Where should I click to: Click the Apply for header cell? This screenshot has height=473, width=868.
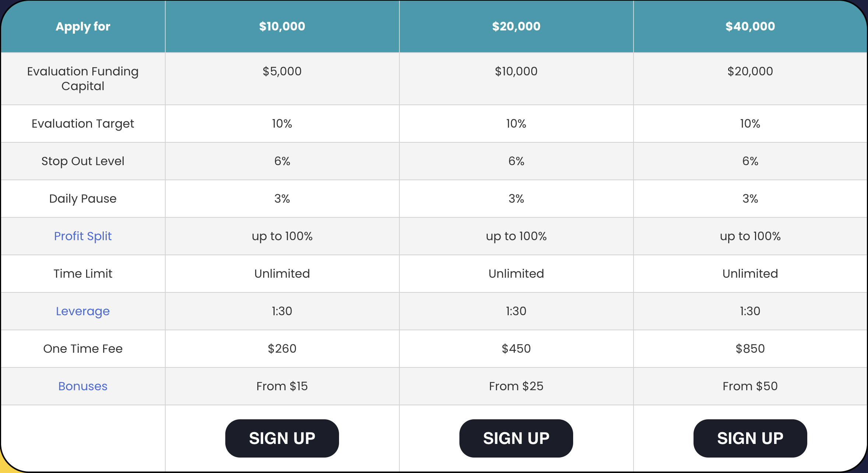(x=83, y=26)
